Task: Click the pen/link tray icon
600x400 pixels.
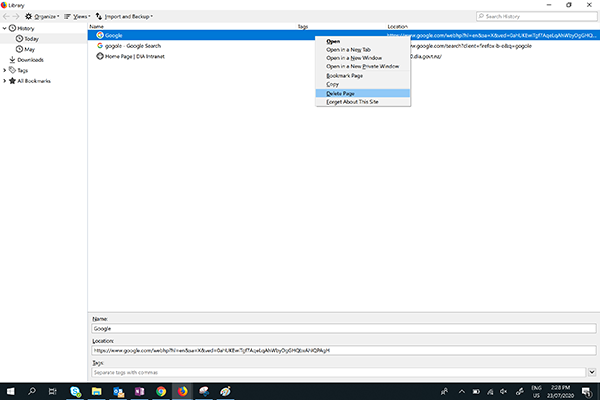Action: pyautogui.click(x=519, y=392)
